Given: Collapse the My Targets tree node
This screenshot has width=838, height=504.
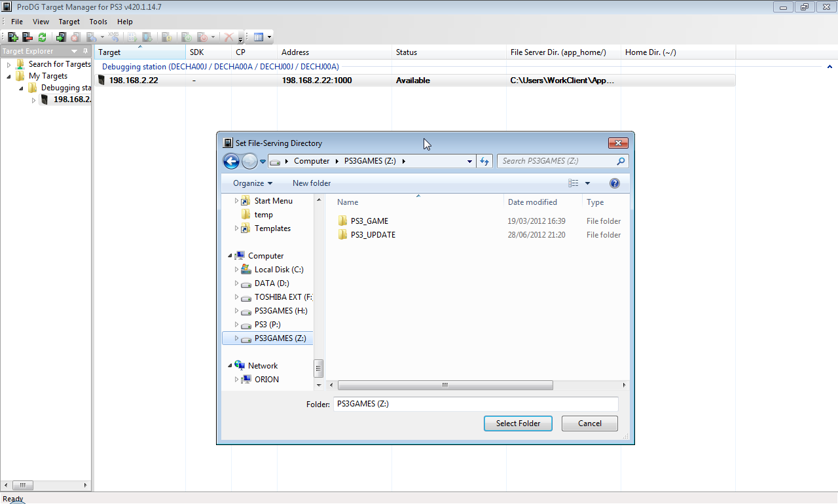Looking at the screenshot, I should tap(9, 76).
